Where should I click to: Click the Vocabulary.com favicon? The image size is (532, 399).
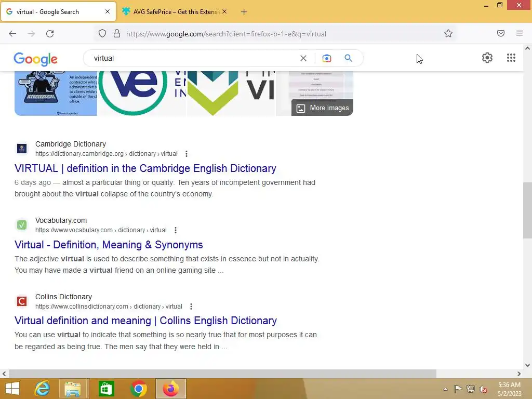point(22,225)
